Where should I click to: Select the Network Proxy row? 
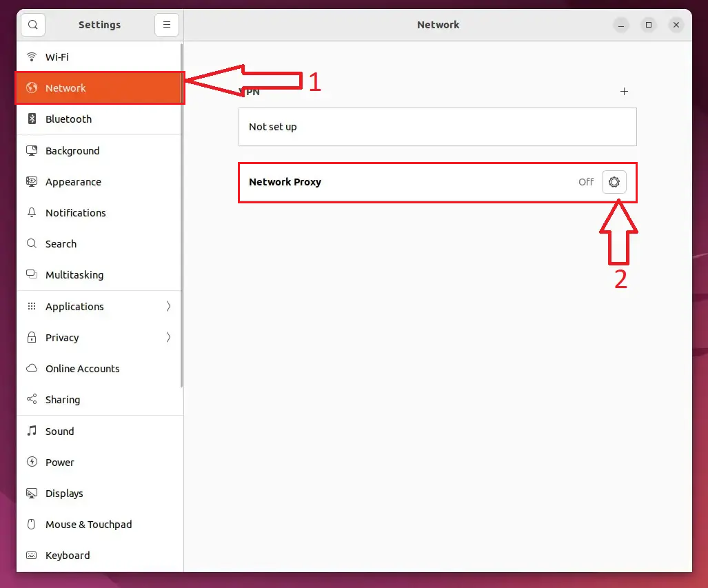click(438, 182)
